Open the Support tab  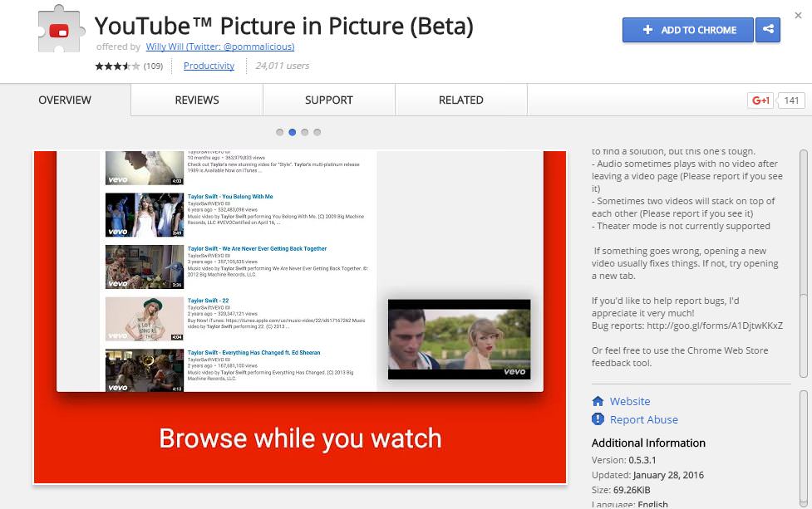[x=329, y=100]
